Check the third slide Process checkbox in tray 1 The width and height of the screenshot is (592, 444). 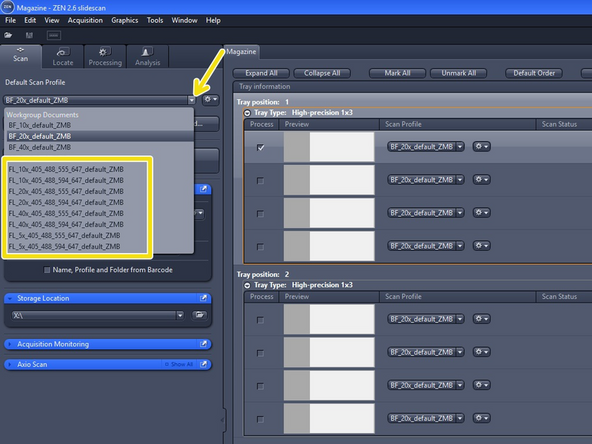point(260,214)
